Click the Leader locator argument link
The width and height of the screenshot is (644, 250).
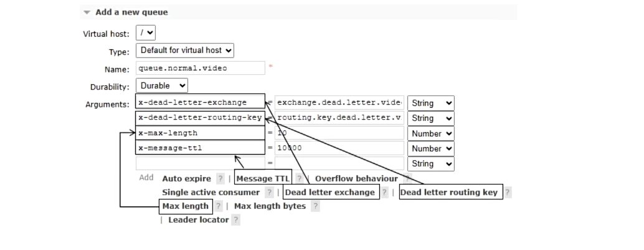coord(199,219)
